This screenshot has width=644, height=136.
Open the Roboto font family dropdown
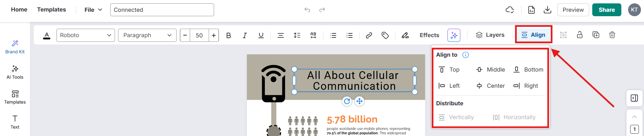86,35
